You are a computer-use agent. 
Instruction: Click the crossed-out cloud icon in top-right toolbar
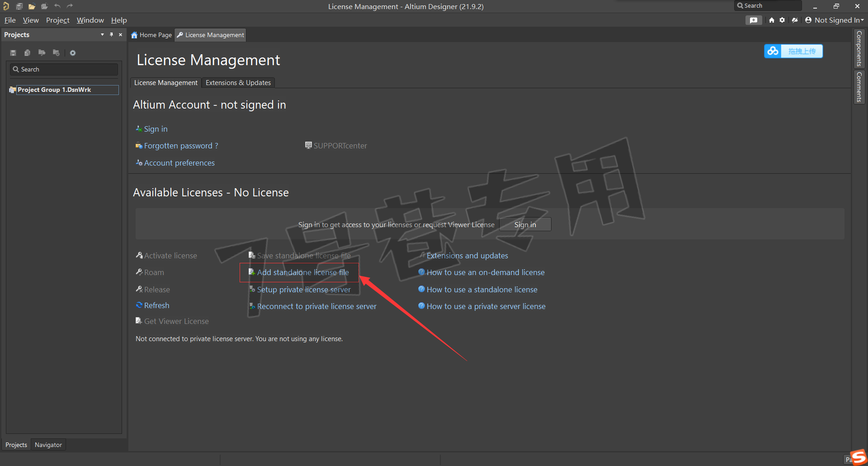pyautogui.click(x=795, y=20)
